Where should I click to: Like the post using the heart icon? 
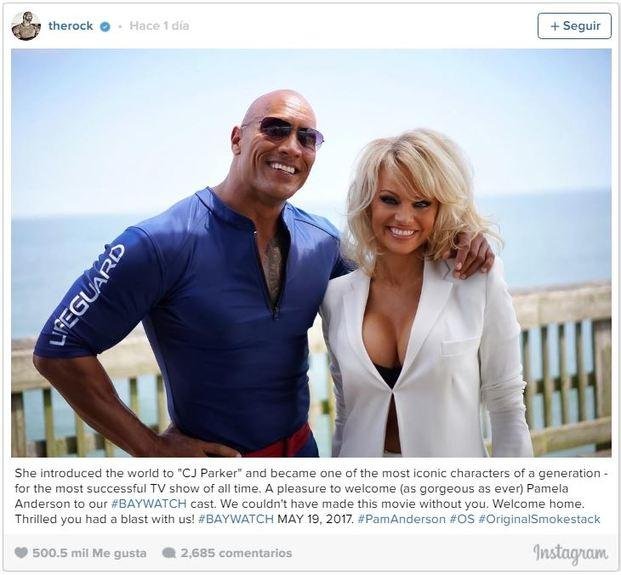point(21,552)
